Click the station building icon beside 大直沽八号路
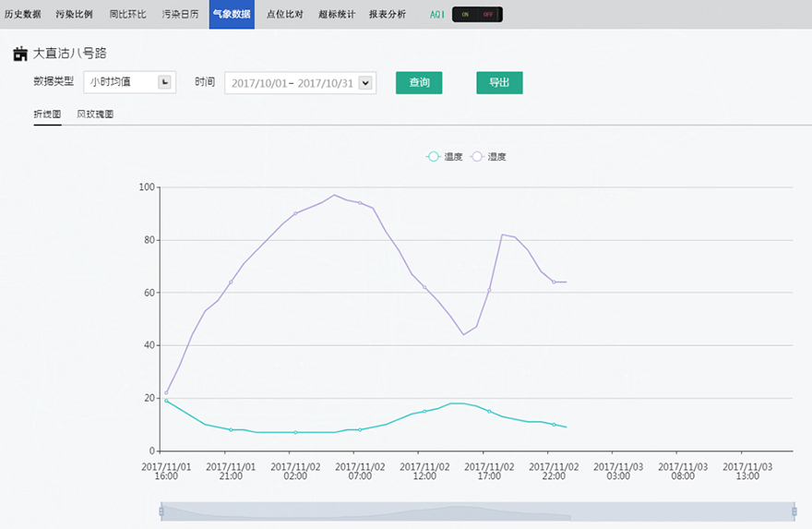This screenshot has height=529, width=812. [x=20, y=54]
